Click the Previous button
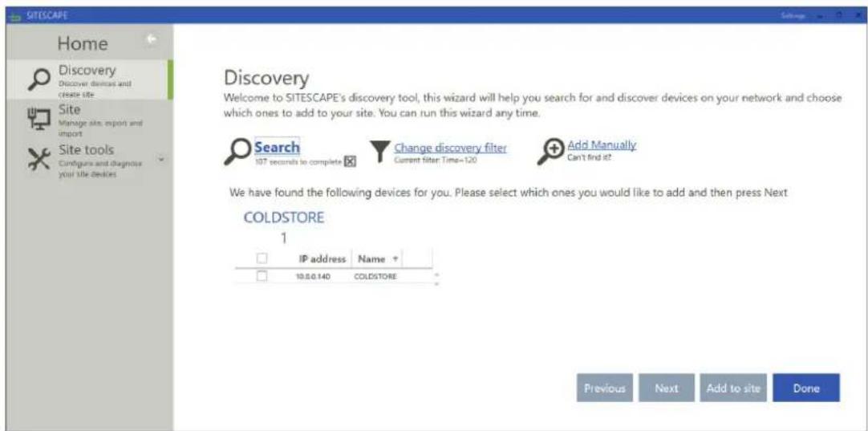The width and height of the screenshot is (868, 431). pyautogui.click(x=605, y=388)
